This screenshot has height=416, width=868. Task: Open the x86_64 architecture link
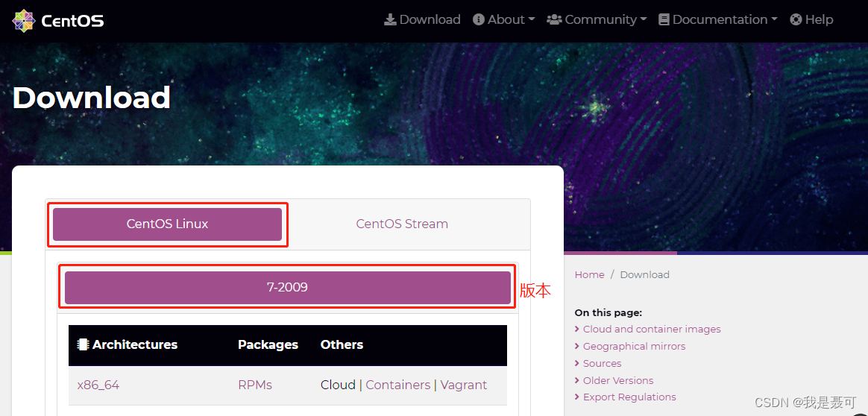pos(98,385)
